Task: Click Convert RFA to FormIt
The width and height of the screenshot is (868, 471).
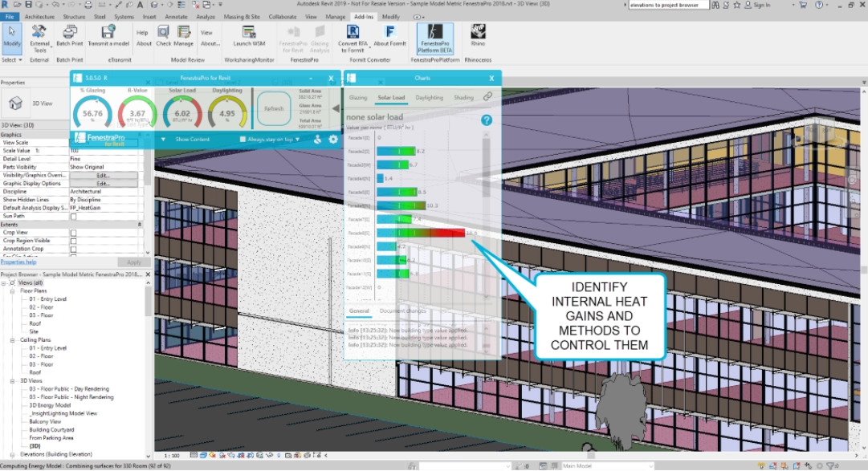Action: click(x=352, y=39)
